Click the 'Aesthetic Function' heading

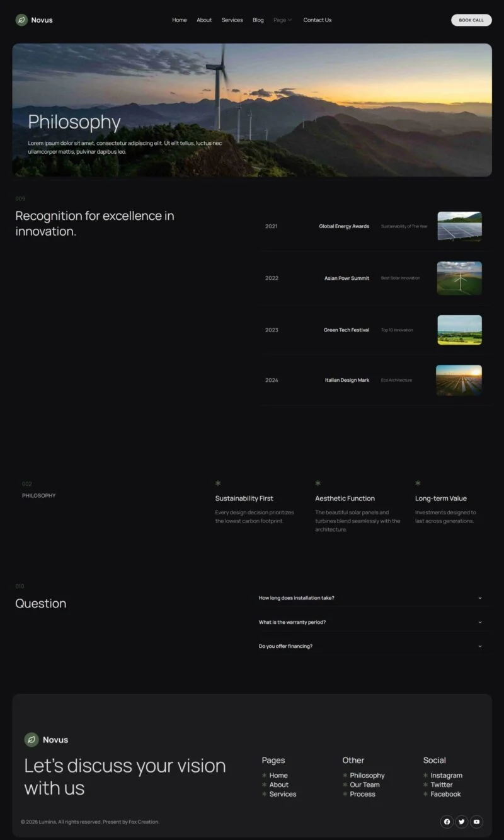tap(345, 498)
